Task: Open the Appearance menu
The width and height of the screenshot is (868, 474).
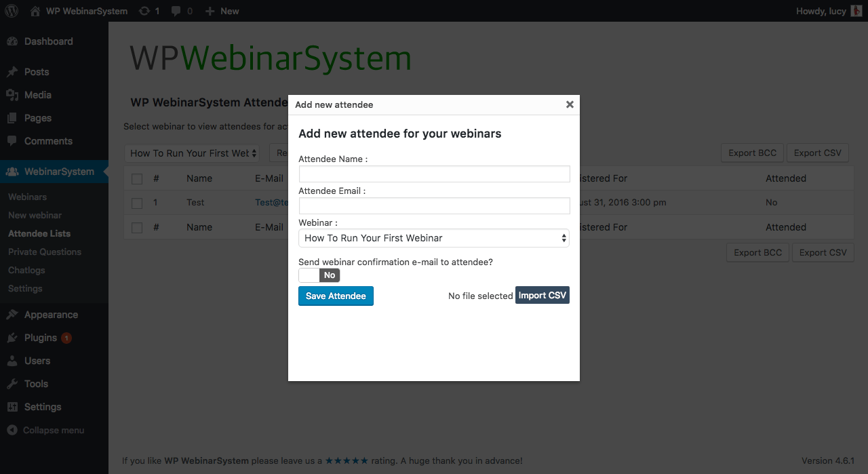Action: point(51,315)
